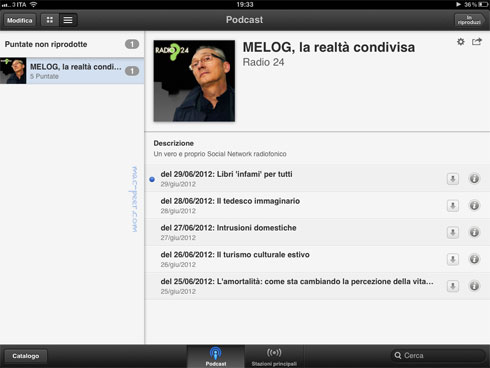Image resolution: width=490 pixels, height=368 pixels.
Task: Tap the podcast description text
Action: (220, 154)
